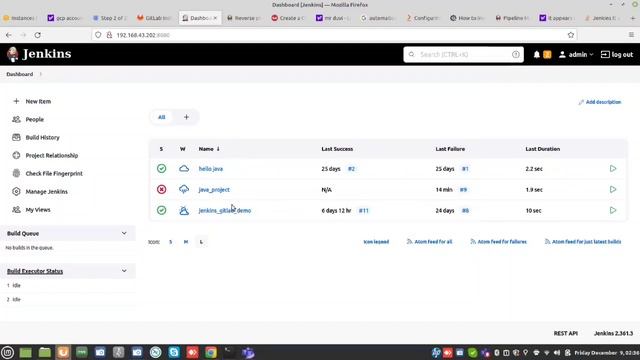
Task: Open the hello java job
Action: (x=211, y=169)
